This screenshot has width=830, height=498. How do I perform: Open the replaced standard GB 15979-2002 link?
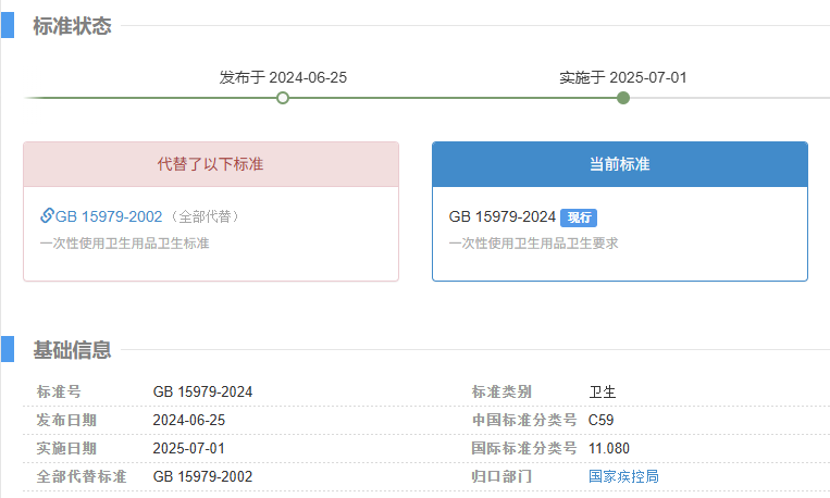108,216
